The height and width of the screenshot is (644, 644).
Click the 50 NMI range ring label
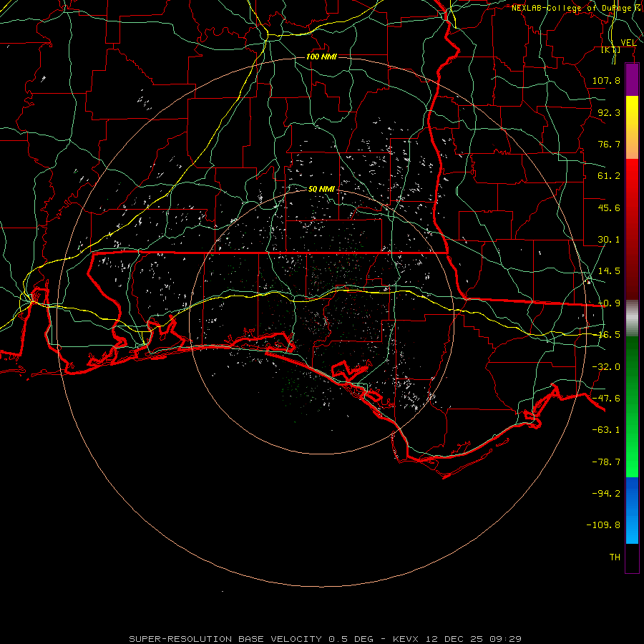pyautogui.click(x=321, y=189)
